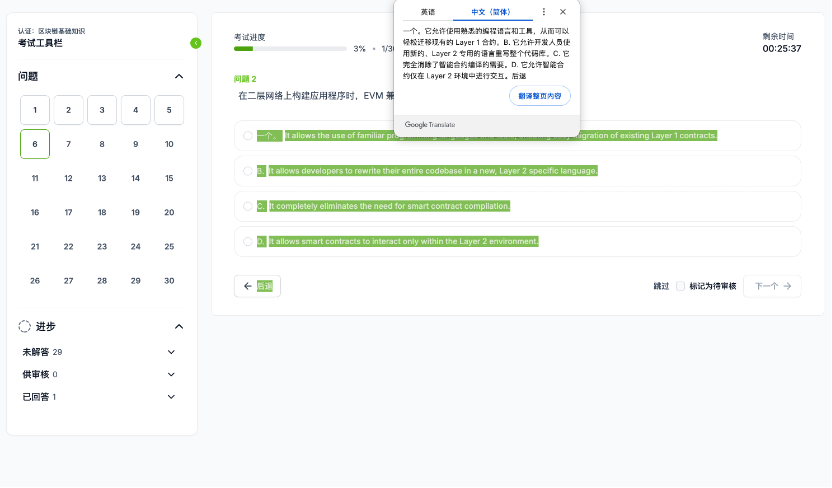Check the 标记为待审核 checkbox

(x=680, y=286)
